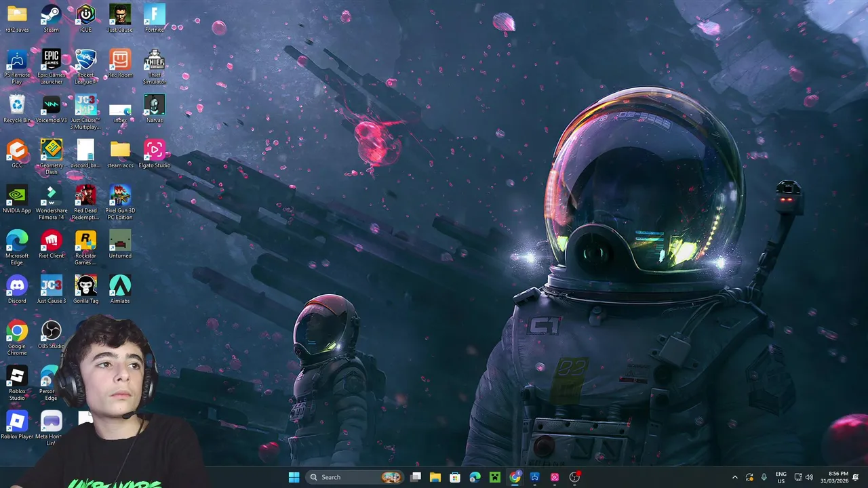Switch to Elgato Studio in taskbar

click(555, 477)
